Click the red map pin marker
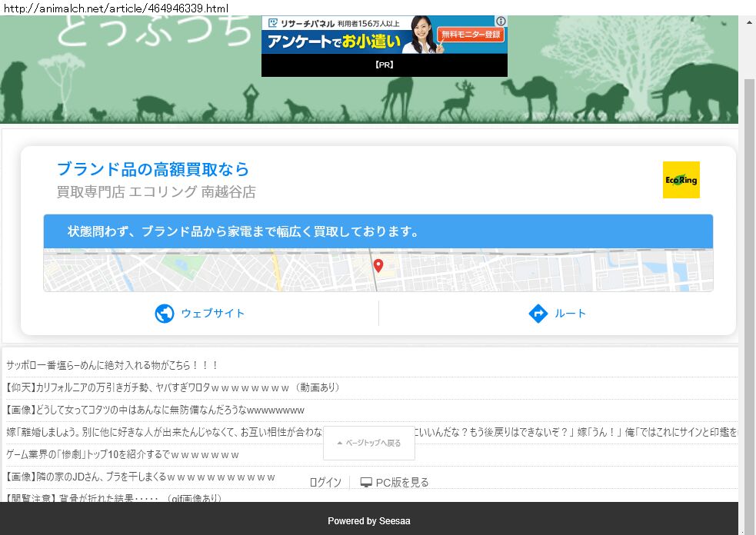Image resolution: width=756 pixels, height=535 pixels. point(378,266)
